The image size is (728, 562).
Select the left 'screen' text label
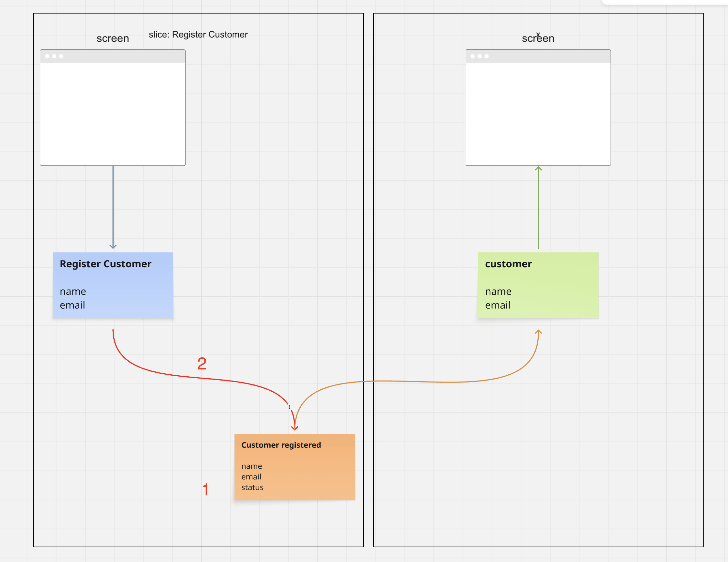pyautogui.click(x=113, y=38)
